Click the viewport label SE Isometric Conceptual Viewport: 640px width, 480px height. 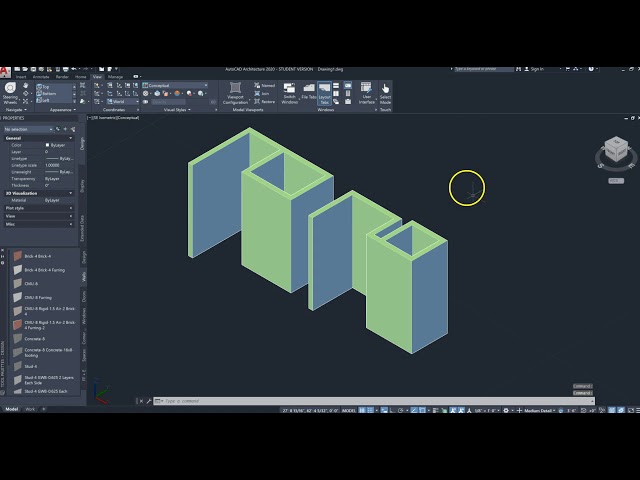pyautogui.click(x=114, y=118)
